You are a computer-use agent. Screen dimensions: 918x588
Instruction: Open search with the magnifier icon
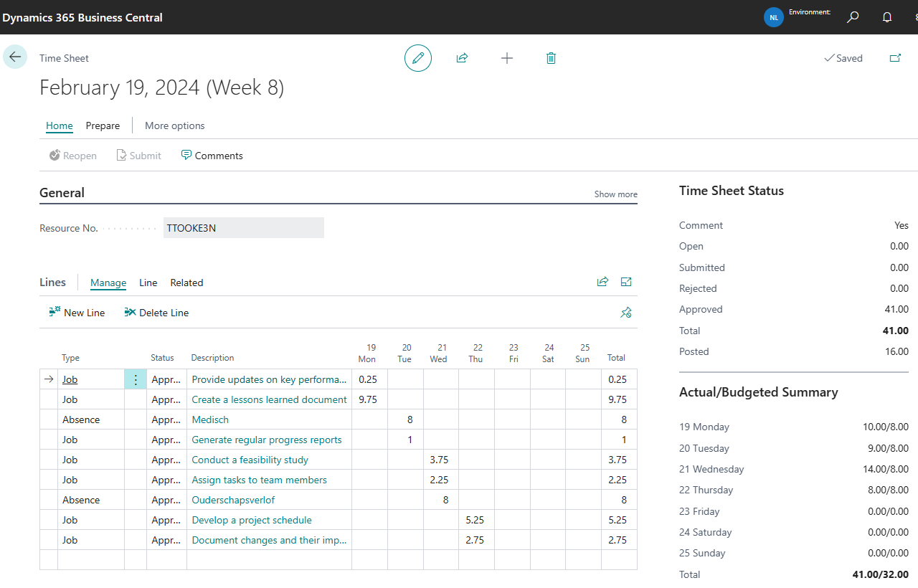[x=853, y=16]
